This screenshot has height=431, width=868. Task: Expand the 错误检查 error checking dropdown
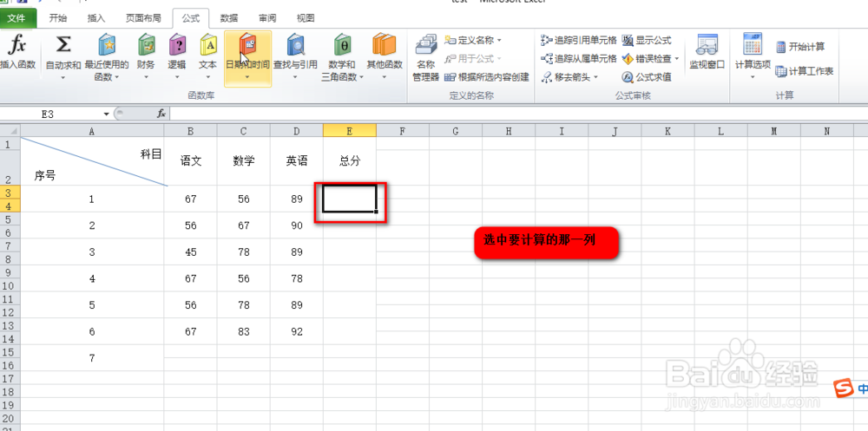click(x=676, y=59)
